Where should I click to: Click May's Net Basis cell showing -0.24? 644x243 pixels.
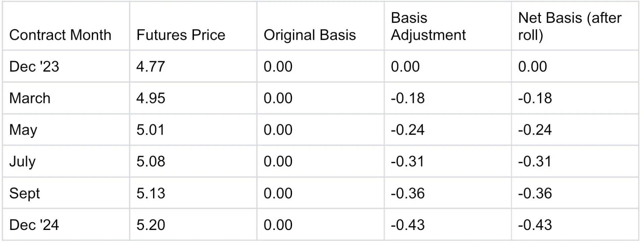tap(535, 130)
